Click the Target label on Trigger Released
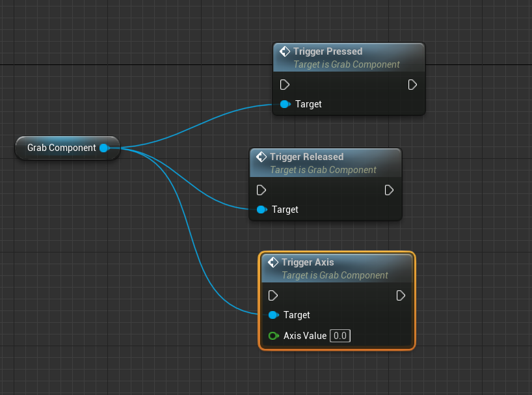 coord(285,210)
